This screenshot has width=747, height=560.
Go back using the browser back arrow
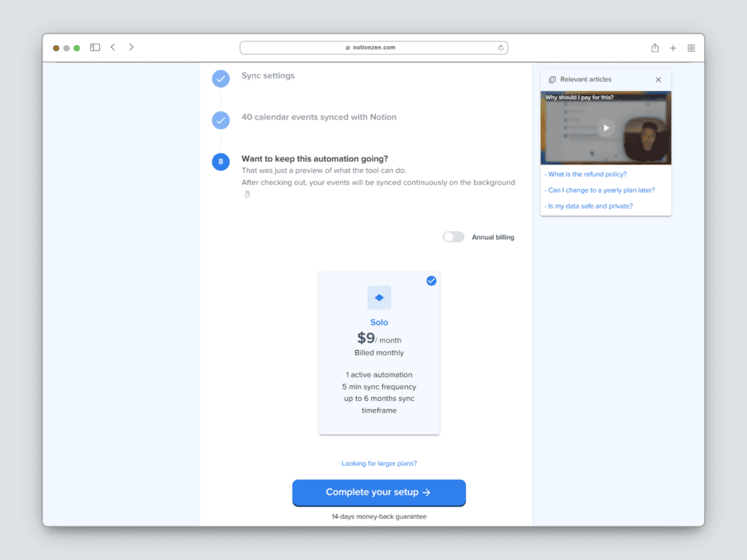point(113,47)
